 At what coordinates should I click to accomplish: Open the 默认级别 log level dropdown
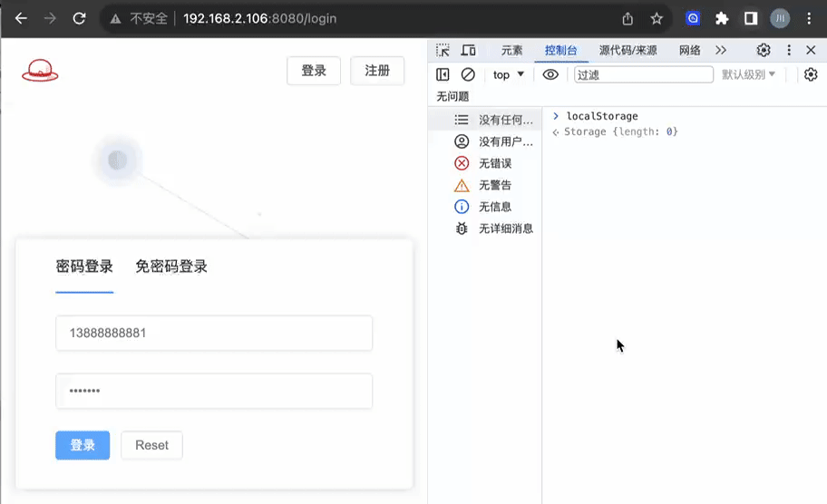click(x=748, y=74)
